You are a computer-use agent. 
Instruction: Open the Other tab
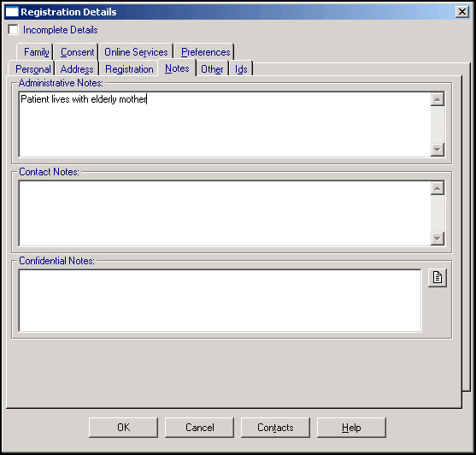pos(212,69)
